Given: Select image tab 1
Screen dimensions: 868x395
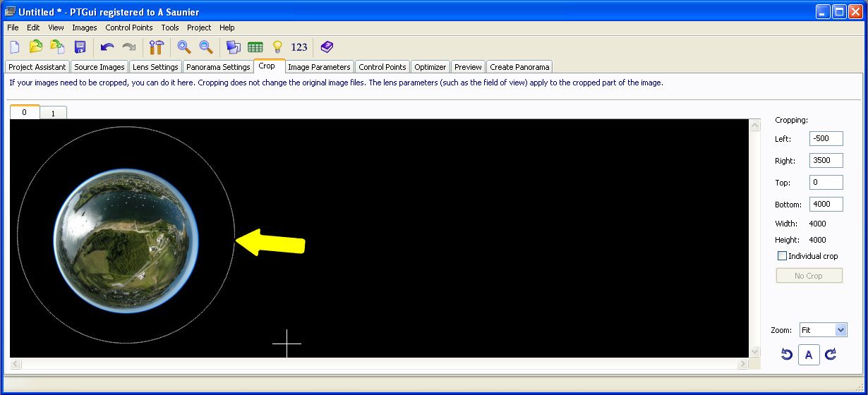Looking at the screenshot, I should 53,113.
